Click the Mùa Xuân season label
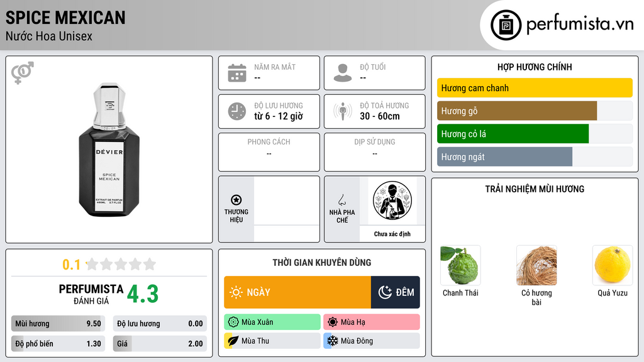The width and height of the screenshot is (644, 362). coord(257,322)
